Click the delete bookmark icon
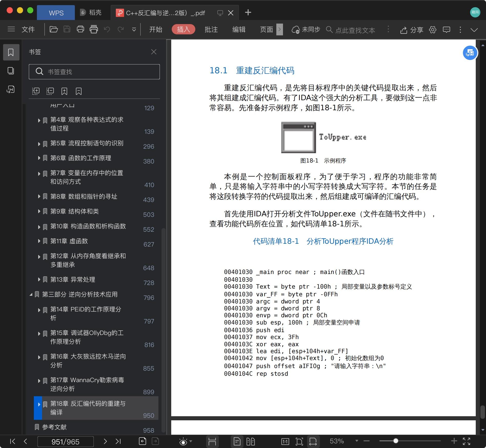486x448 pixels. tap(79, 91)
